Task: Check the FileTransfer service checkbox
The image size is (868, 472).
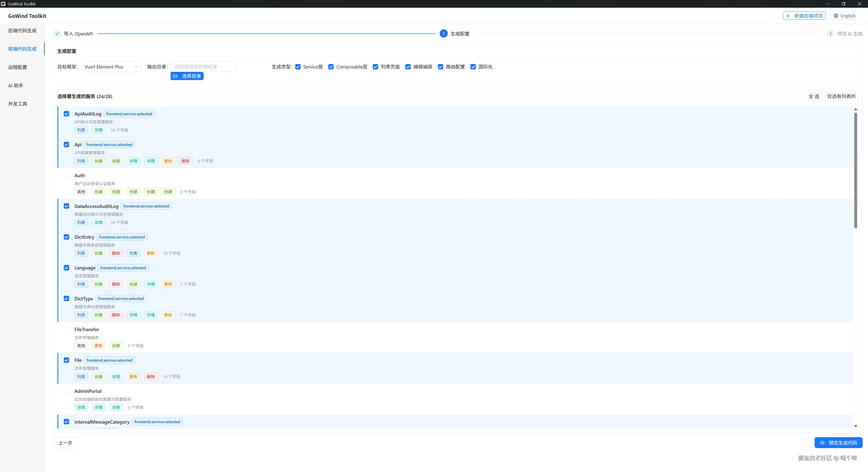Action: (66, 329)
